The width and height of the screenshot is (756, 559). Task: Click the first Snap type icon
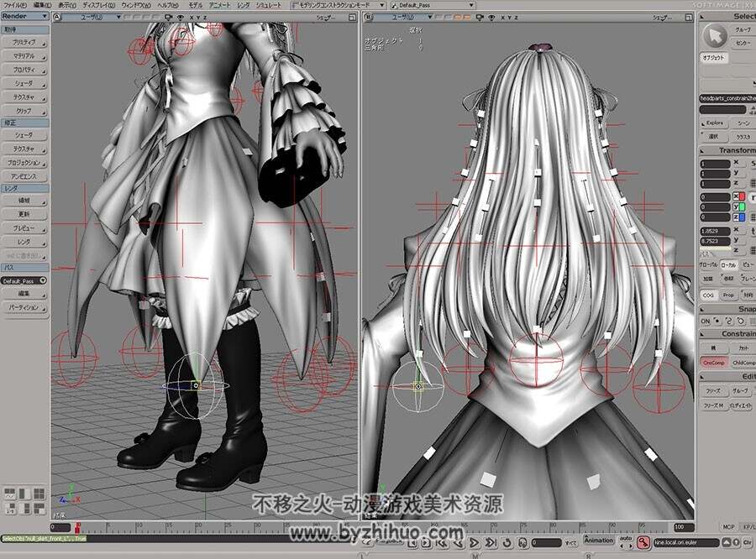point(717,321)
